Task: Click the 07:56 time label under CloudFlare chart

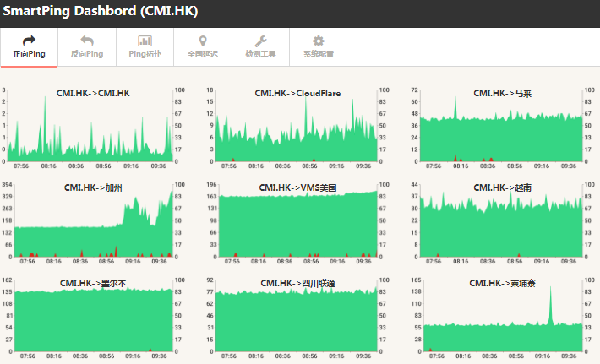Action: (230, 166)
